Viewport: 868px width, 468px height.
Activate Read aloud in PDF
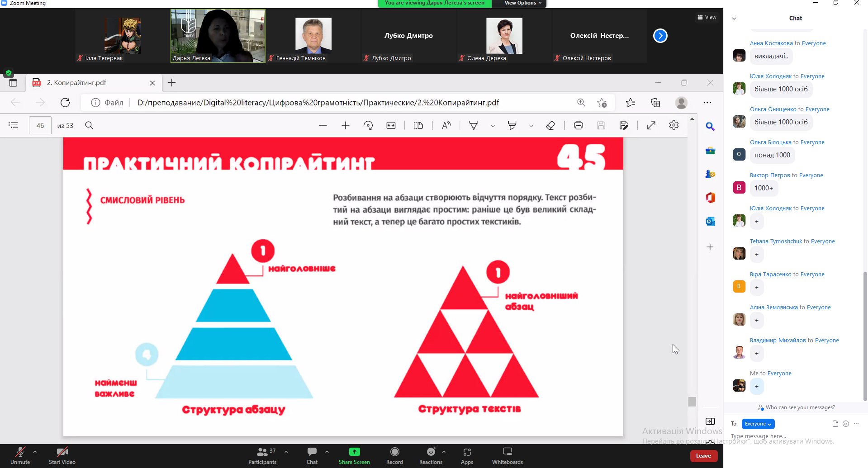click(446, 125)
